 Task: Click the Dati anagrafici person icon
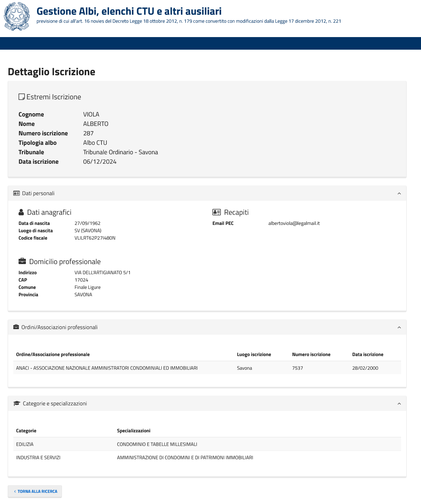[21, 212]
